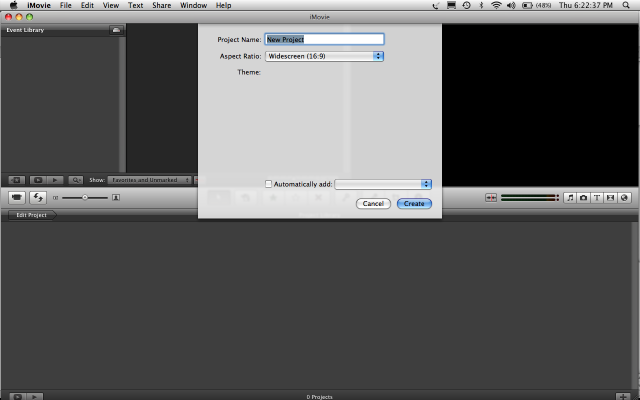Image resolution: width=640 pixels, height=400 pixels.
Task: Open Music and Sound Effects browser
Action: (570, 198)
